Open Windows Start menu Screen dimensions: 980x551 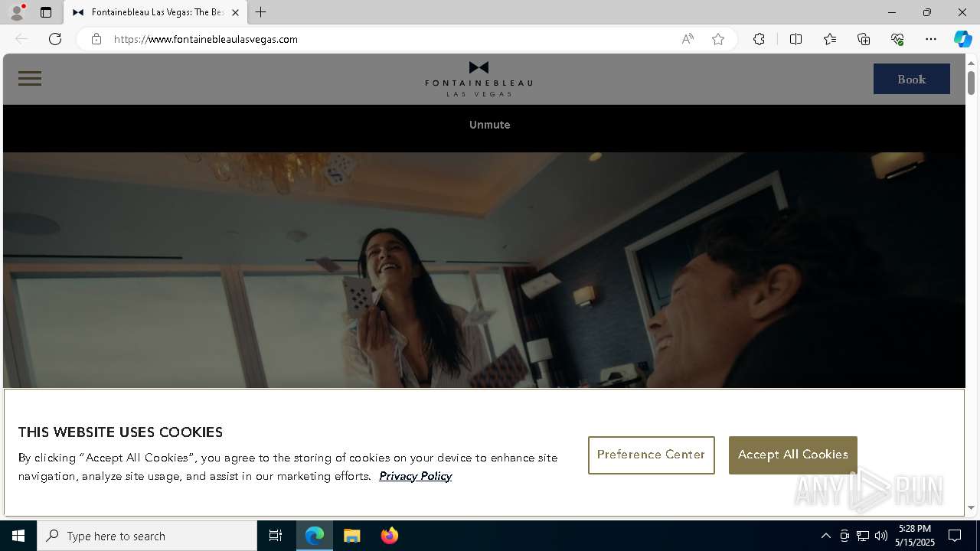[18, 536]
